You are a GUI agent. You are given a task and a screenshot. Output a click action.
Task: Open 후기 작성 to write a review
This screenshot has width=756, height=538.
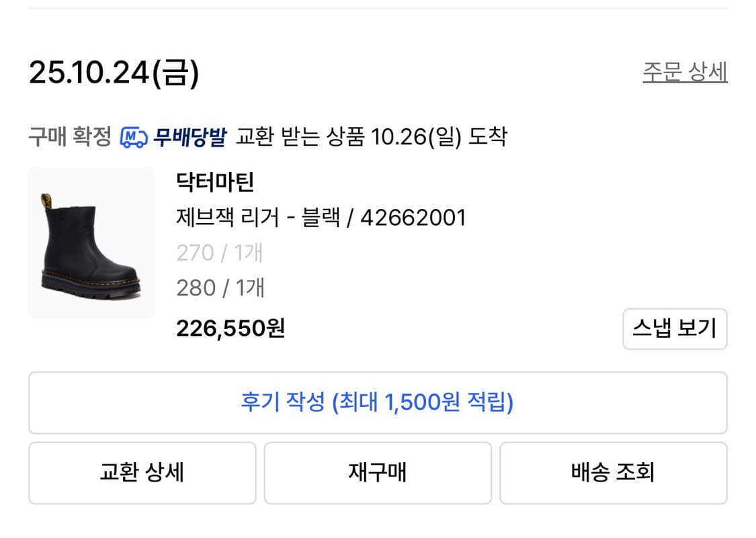pyautogui.click(x=378, y=402)
